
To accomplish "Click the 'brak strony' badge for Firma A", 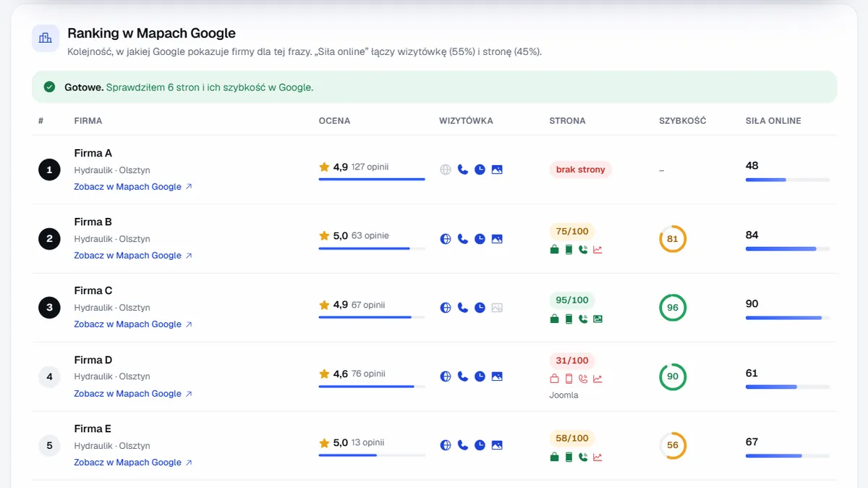I will (x=581, y=170).
